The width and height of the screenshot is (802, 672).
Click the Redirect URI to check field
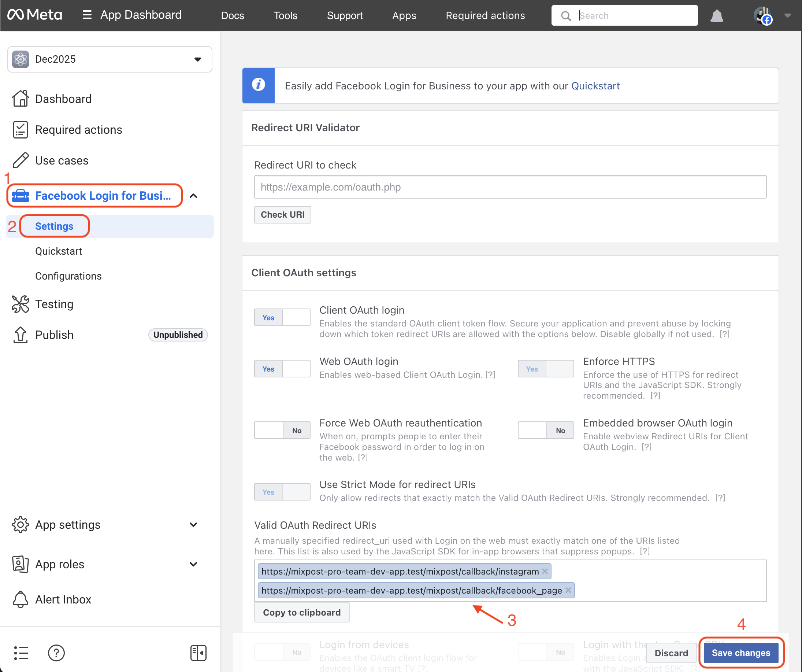pos(510,187)
